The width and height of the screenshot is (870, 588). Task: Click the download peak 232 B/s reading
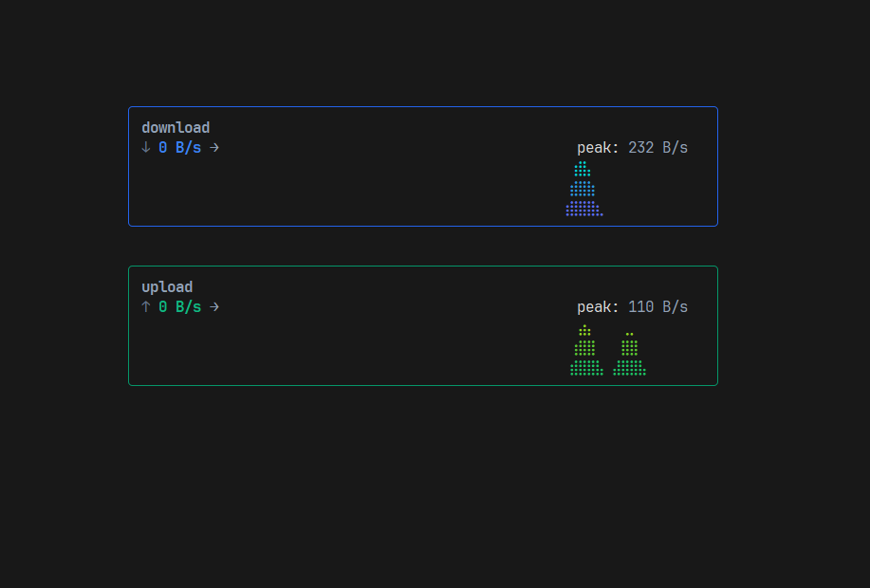coord(633,148)
